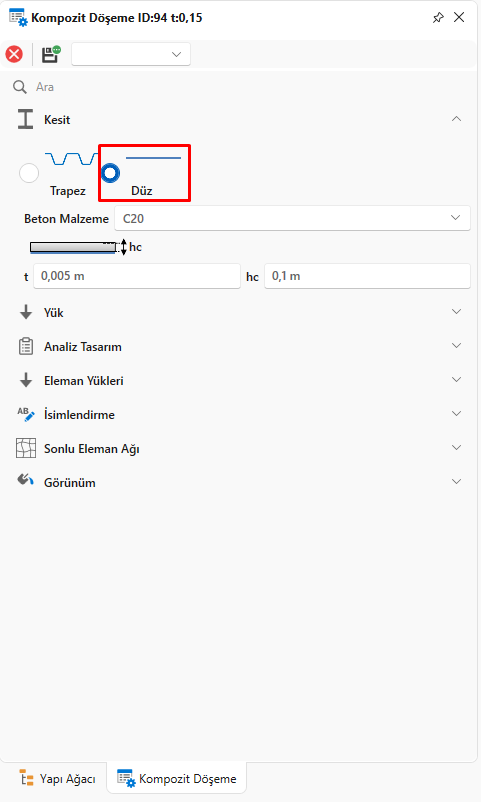Open the empty toolbar combo box
The height and width of the screenshot is (802, 481).
[x=131, y=54]
